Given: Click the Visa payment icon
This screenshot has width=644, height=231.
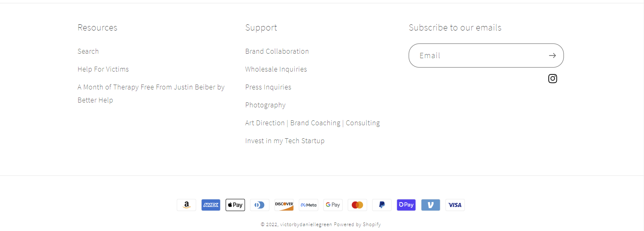Looking at the screenshot, I should pyautogui.click(x=455, y=205).
